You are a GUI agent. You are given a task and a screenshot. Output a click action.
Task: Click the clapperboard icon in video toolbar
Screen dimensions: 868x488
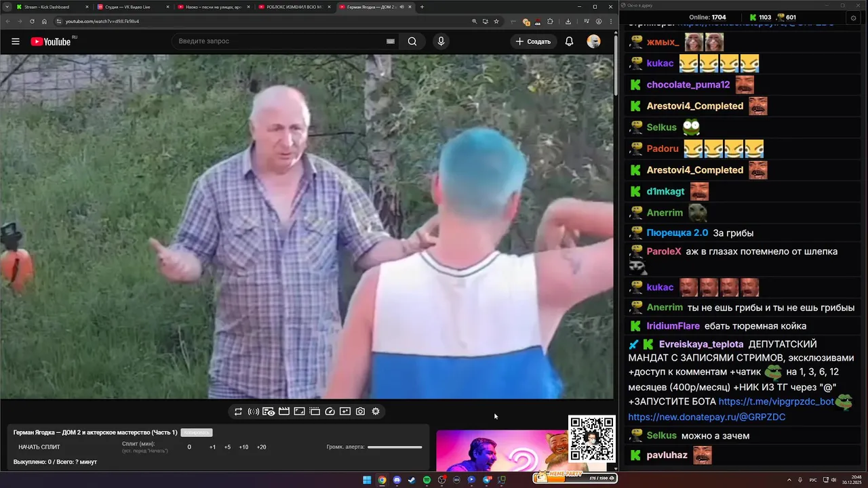coord(284,411)
